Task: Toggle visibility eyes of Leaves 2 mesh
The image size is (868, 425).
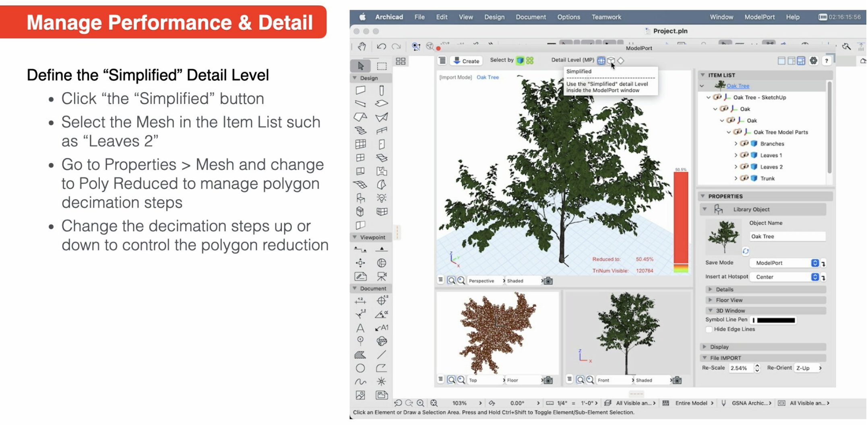Action: 744,167
